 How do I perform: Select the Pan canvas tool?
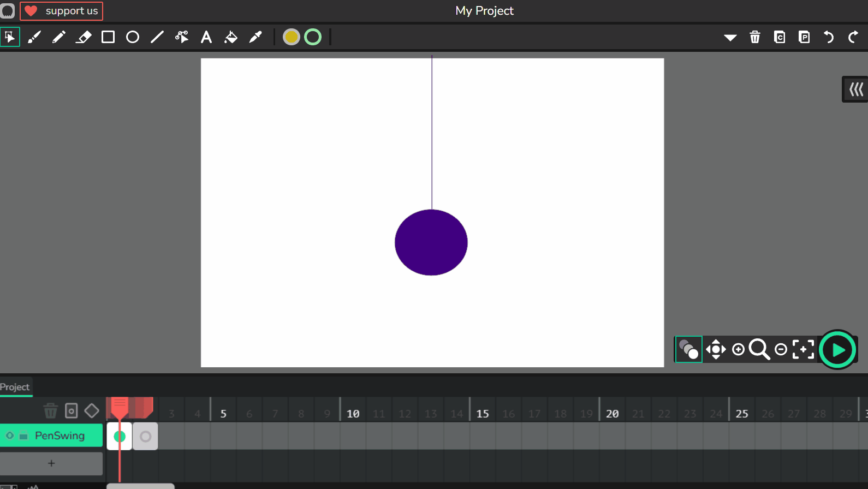(x=716, y=349)
